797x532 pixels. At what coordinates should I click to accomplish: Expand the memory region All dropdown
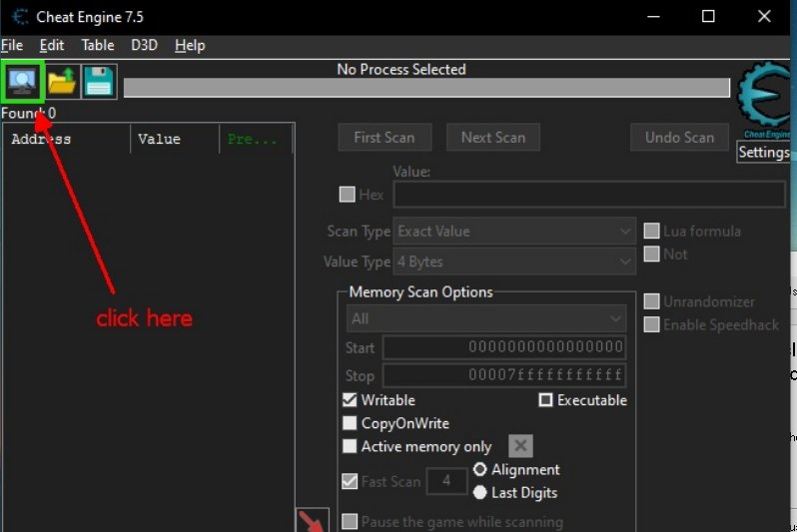pyautogui.click(x=486, y=318)
